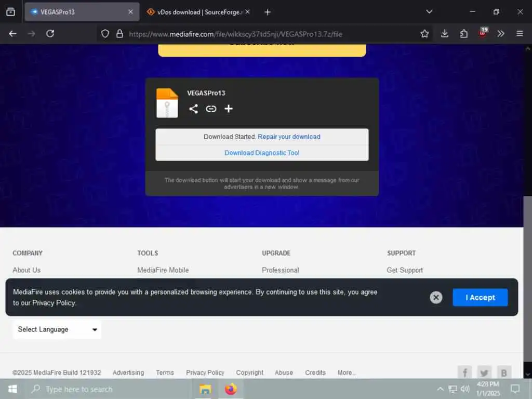The image size is (532, 399).
Task: Open the Terms footer link
Action: click(165, 373)
